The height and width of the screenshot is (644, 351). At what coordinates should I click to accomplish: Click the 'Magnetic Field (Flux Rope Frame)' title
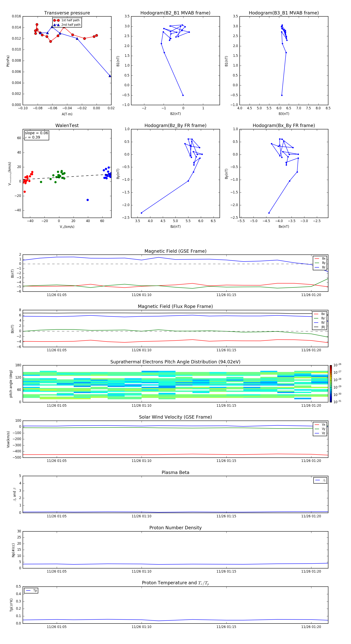coord(175,307)
